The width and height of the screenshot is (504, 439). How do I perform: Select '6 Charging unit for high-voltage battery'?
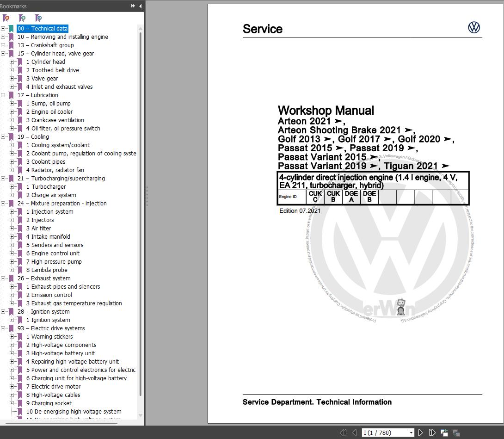76,378
